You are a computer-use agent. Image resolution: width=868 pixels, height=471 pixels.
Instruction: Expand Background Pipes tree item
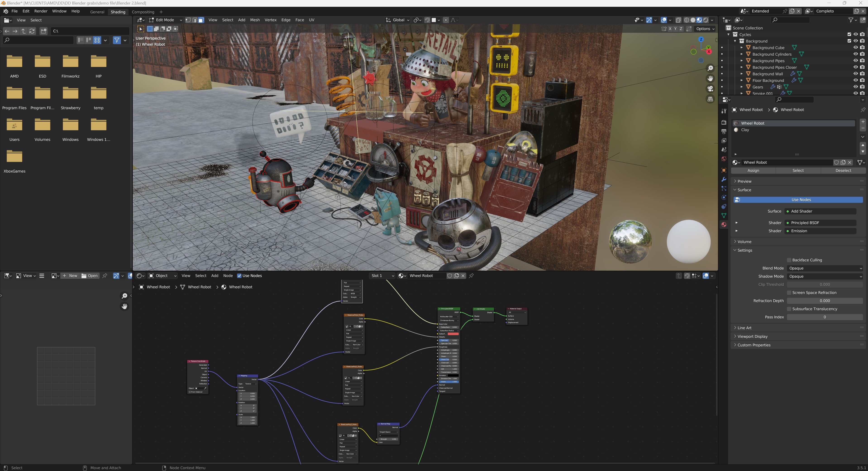[742, 61]
